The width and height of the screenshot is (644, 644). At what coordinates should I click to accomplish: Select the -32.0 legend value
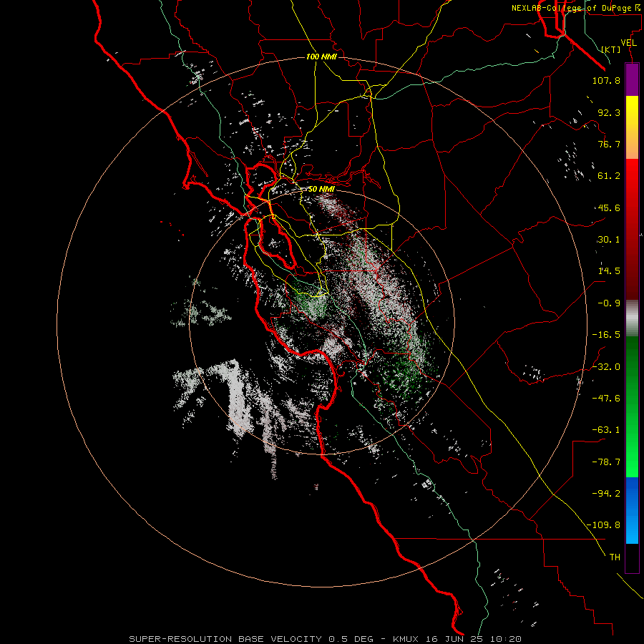tap(606, 367)
